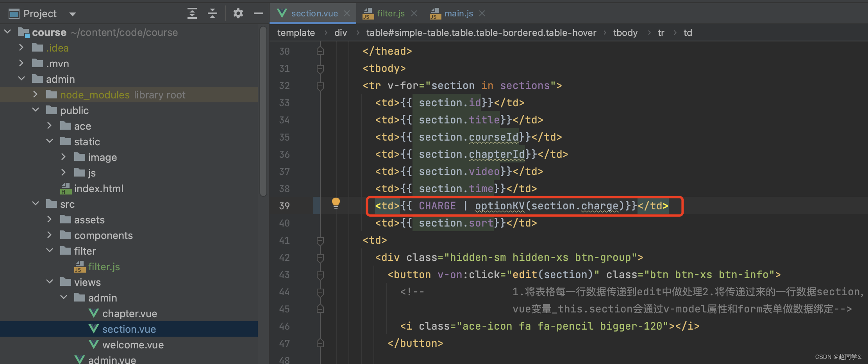Viewport: 868px width, 364px height.
Task: Close the main.js tab
Action: point(482,14)
